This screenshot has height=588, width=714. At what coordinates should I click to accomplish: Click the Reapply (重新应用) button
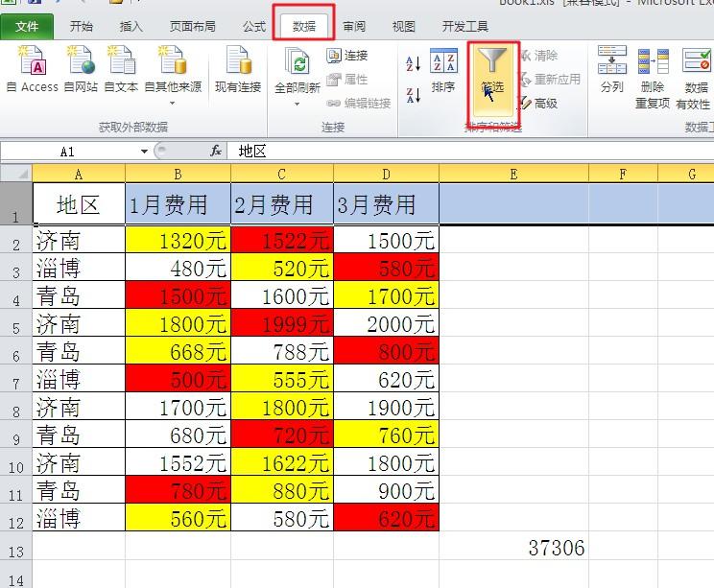point(551,80)
